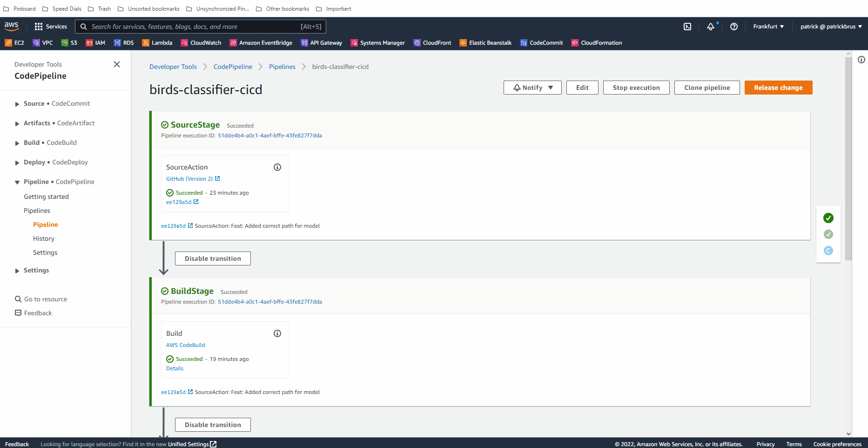Open GitHub (Version 2) link
868x448 pixels.
[x=193, y=179]
